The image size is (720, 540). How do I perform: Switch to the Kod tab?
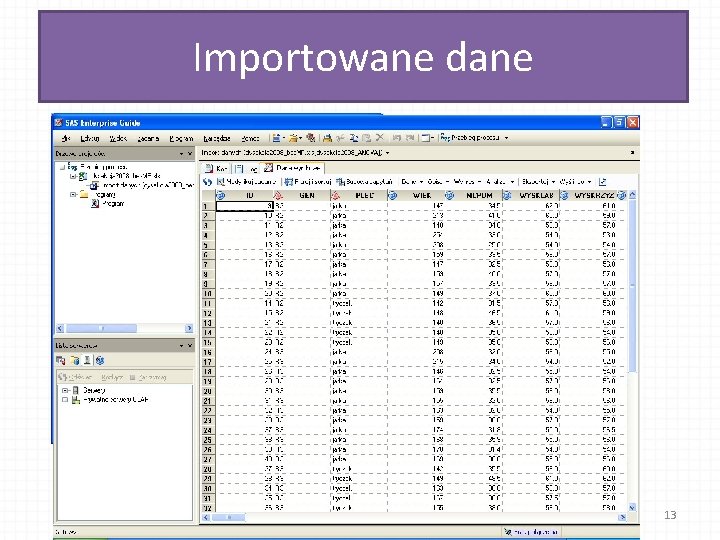pos(216,168)
